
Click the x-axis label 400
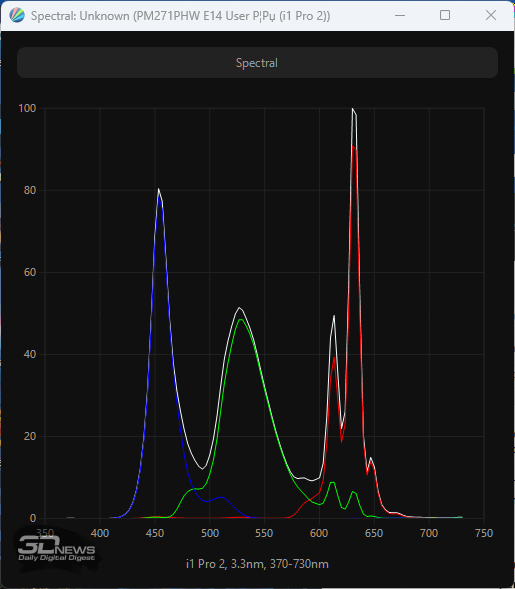[x=100, y=533]
